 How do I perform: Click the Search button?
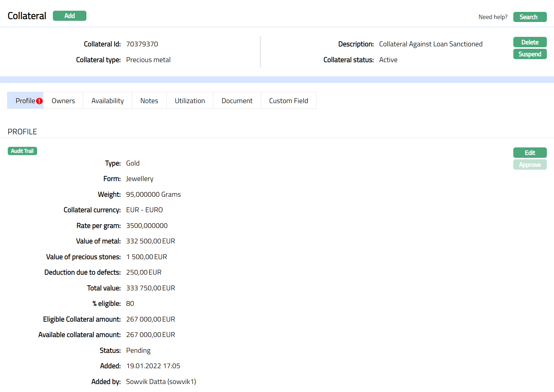(x=530, y=17)
